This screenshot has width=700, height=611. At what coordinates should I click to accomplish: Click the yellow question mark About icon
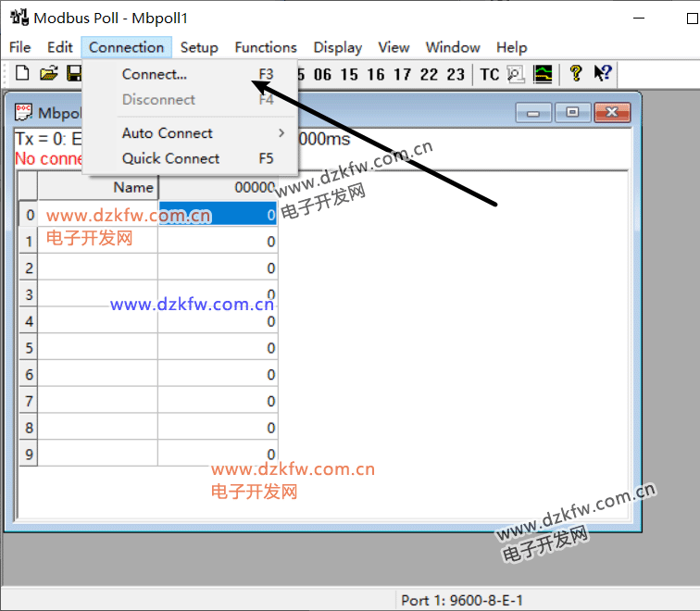coord(576,74)
